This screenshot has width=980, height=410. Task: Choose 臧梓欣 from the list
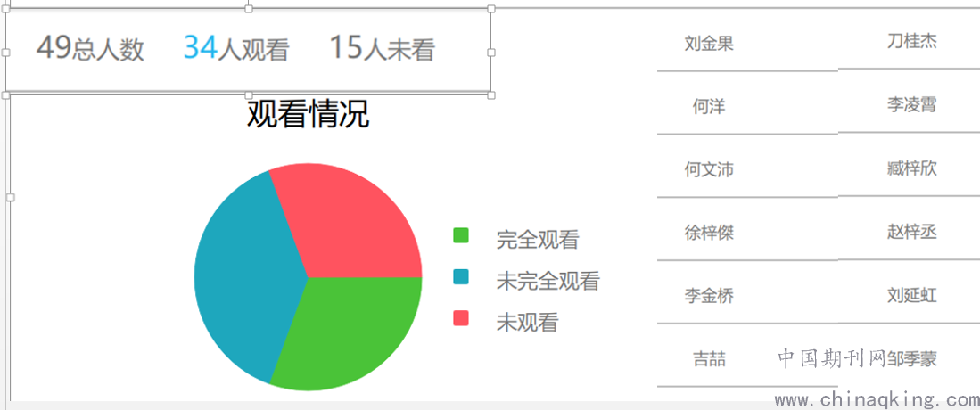click(x=912, y=168)
